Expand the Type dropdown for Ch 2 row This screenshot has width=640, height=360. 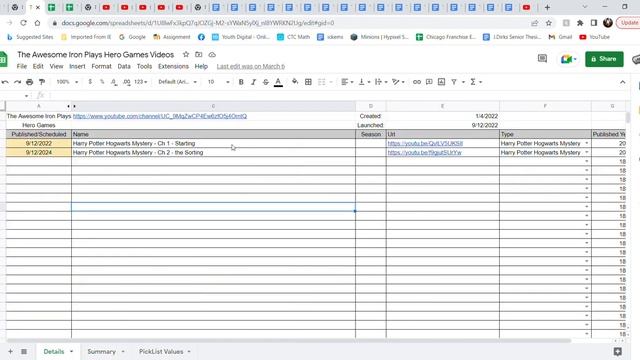(587, 152)
